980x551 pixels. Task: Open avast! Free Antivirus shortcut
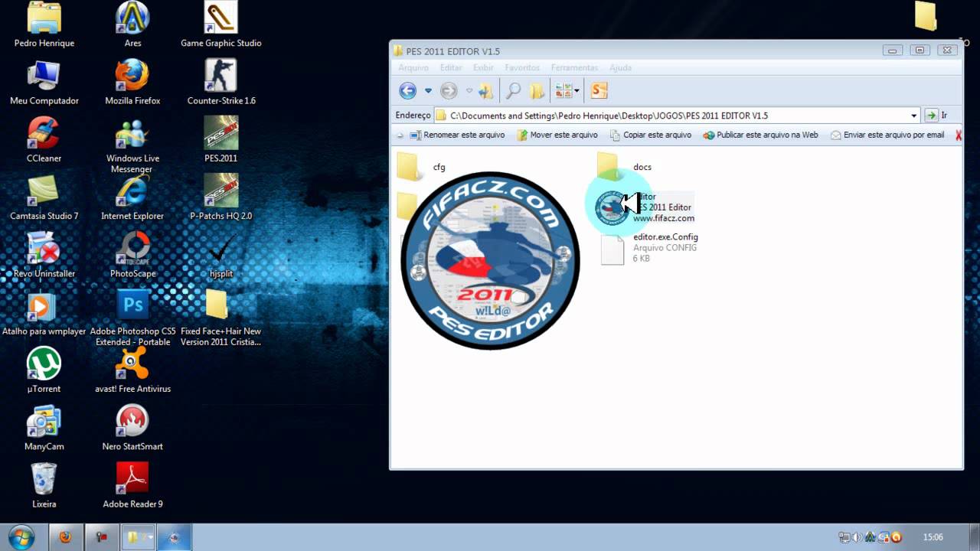click(x=132, y=363)
